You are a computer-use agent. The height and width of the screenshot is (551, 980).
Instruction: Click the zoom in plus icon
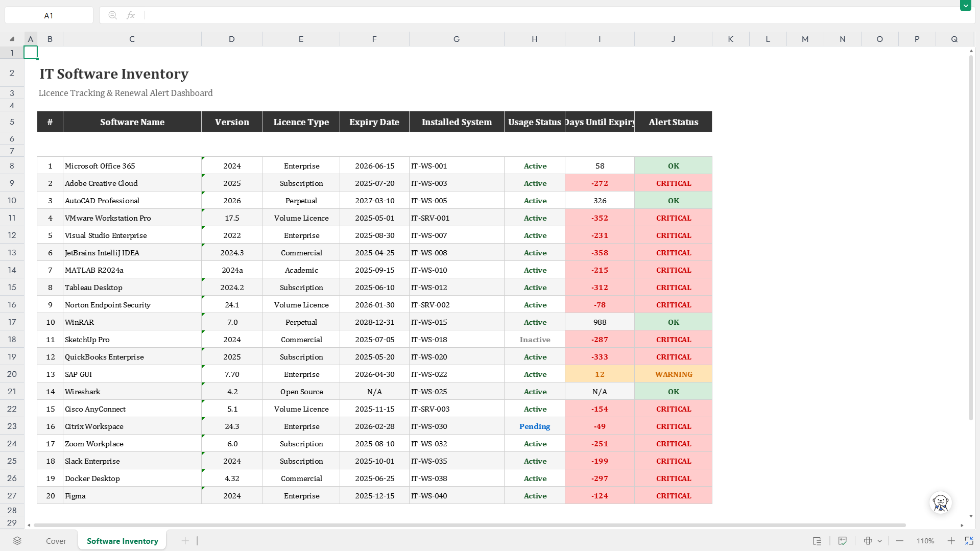click(x=951, y=541)
